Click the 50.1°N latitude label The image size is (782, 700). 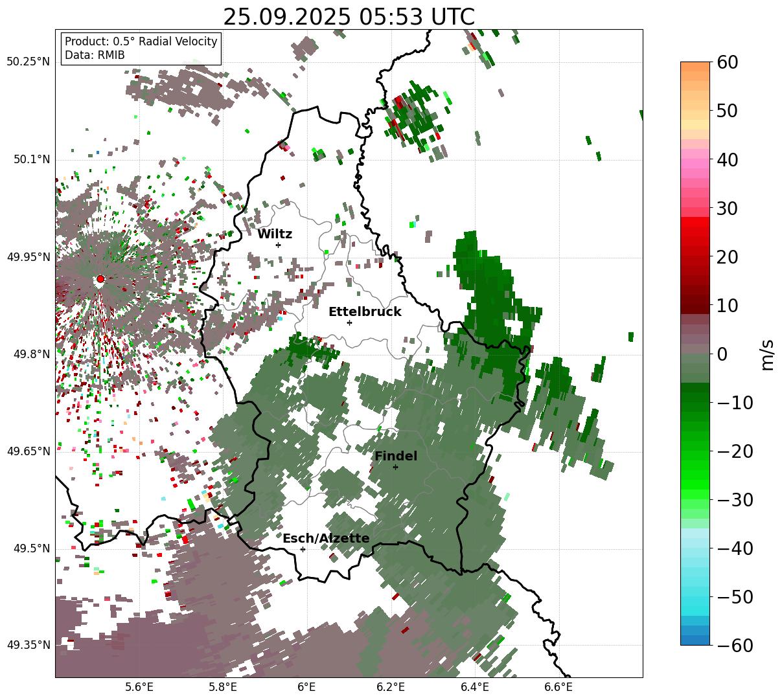coord(31,159)
